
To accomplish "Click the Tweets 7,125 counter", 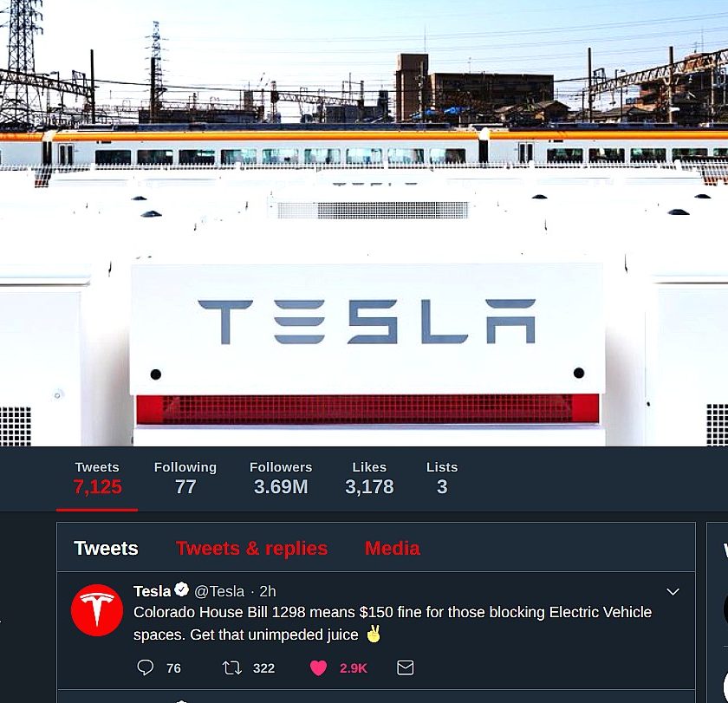I will coord(97,478).
